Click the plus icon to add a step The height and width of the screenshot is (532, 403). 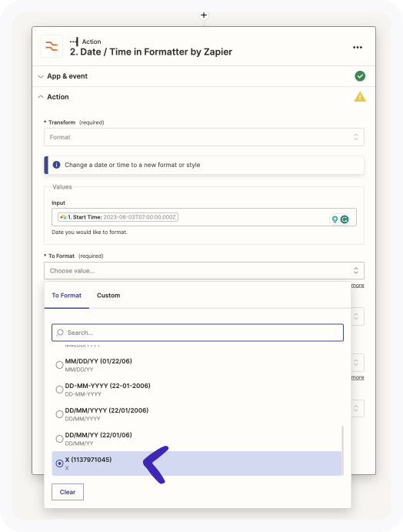pos(204,15)
